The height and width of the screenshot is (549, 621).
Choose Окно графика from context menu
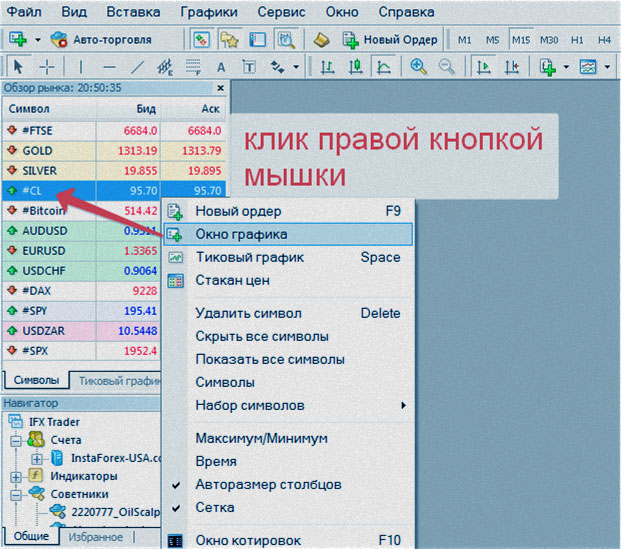[x=241, y=234]
